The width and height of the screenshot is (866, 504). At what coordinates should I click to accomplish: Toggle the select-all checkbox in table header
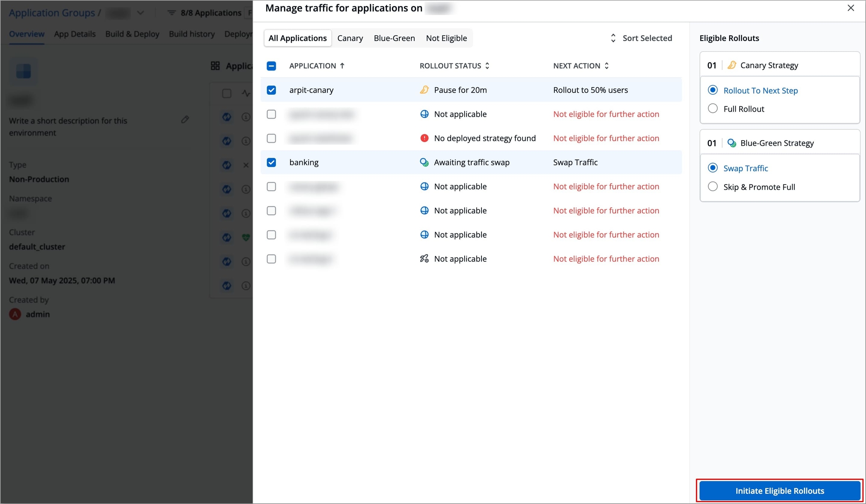(x=271, y=66)
